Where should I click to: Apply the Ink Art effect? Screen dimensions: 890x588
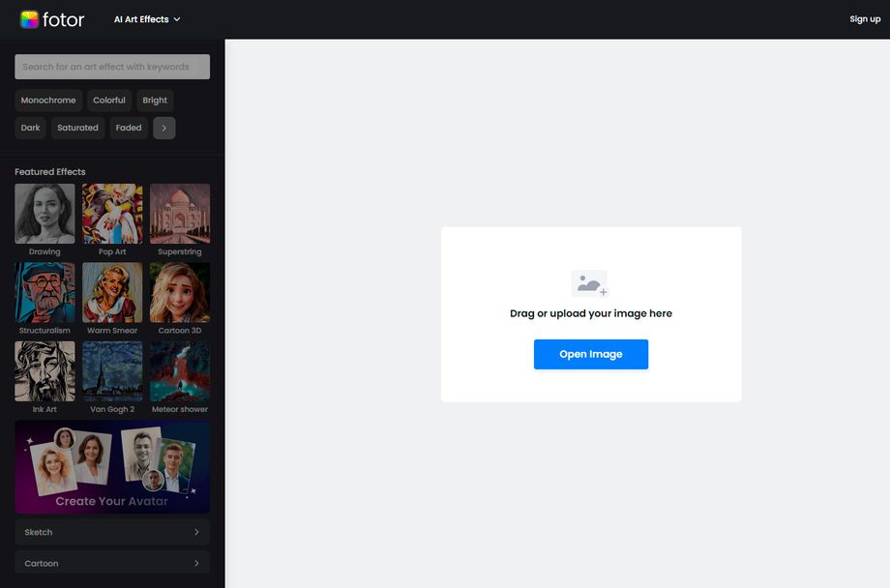pyautogui.click(x=44, y=369)
